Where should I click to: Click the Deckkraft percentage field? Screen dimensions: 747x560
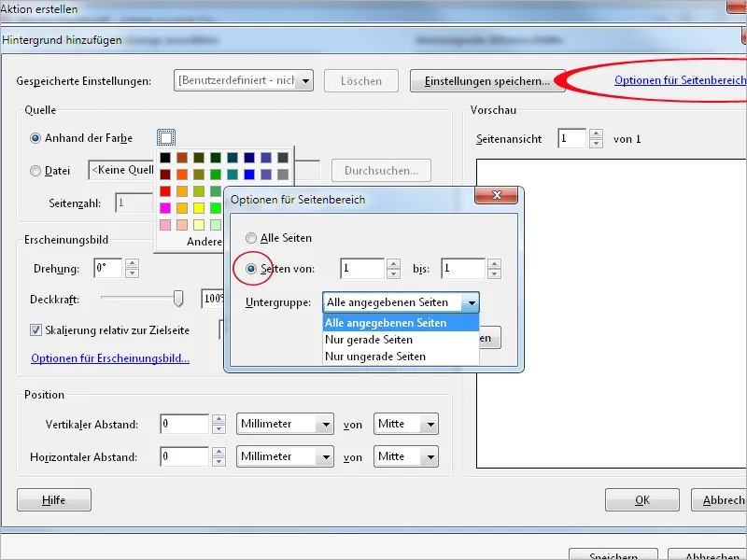coord(213,299)
